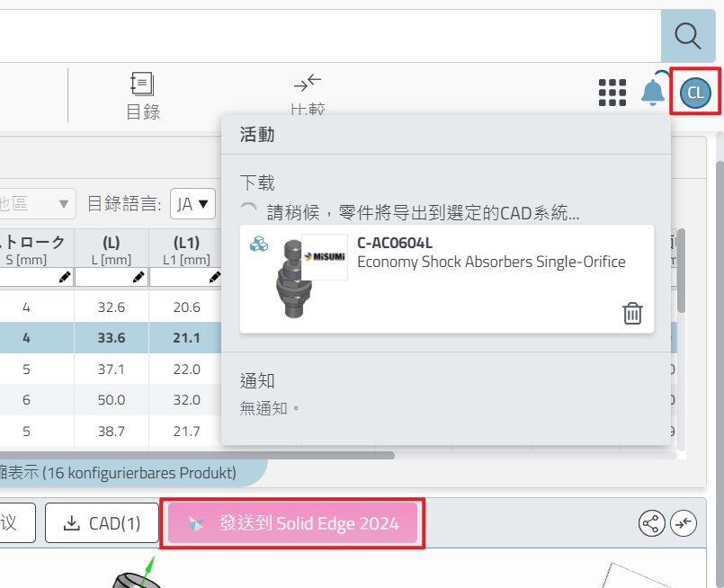Select table cell 21.1

point(185,338)
